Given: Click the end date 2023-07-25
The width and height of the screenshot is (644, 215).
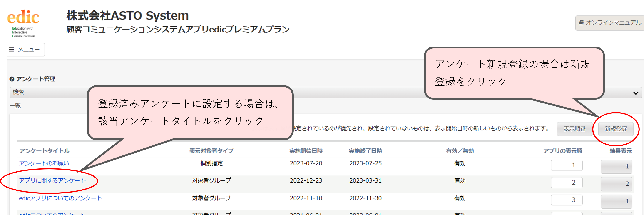Looking at the screenshot, I should 366,163.
